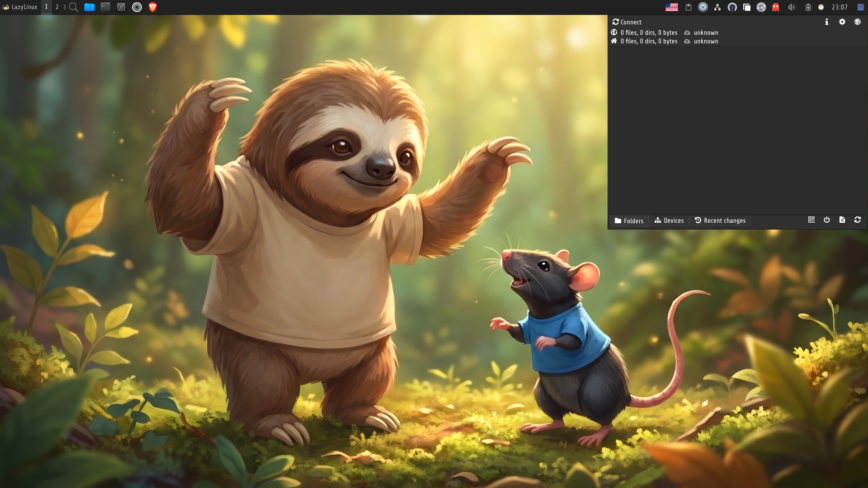Click the local statistics home icon
This screenshot has width=868, height=488.
614,41
